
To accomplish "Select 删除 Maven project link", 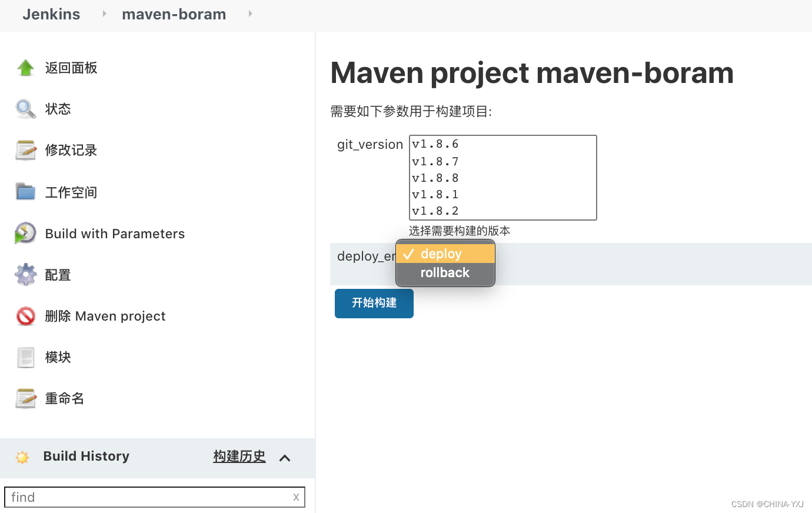I will coord(105,316).
